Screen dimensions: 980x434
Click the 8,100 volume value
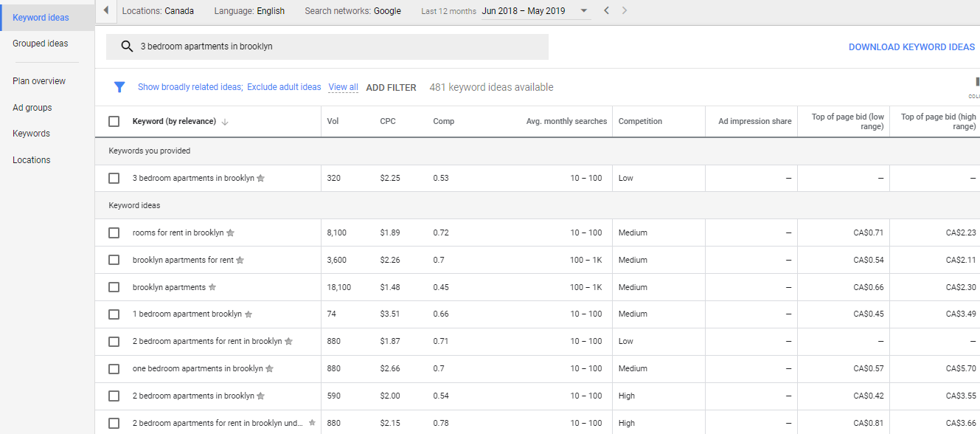coord(337,232)
